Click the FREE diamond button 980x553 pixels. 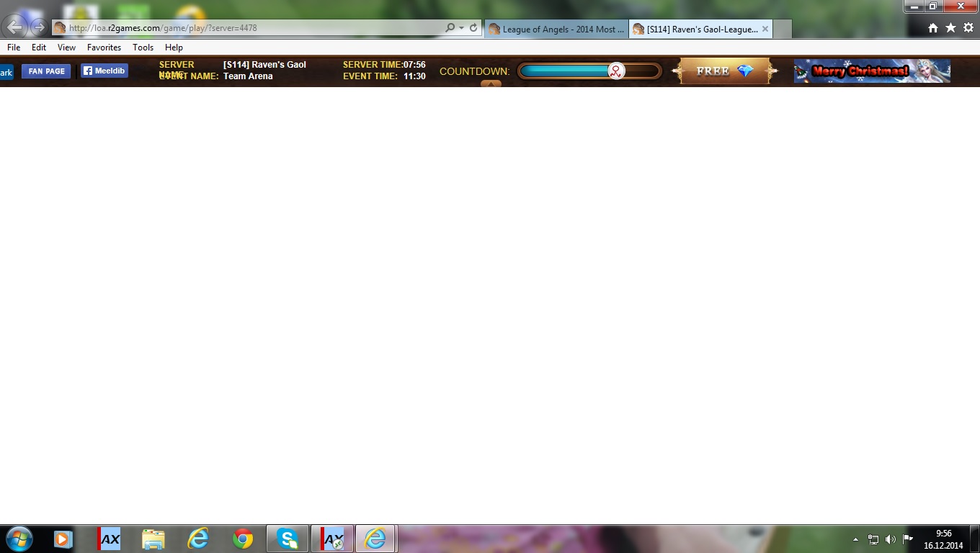pos(724,71)
